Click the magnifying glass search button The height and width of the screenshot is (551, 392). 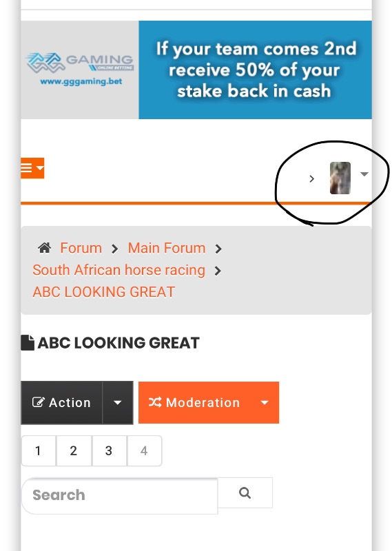click(x=245, y=492)
